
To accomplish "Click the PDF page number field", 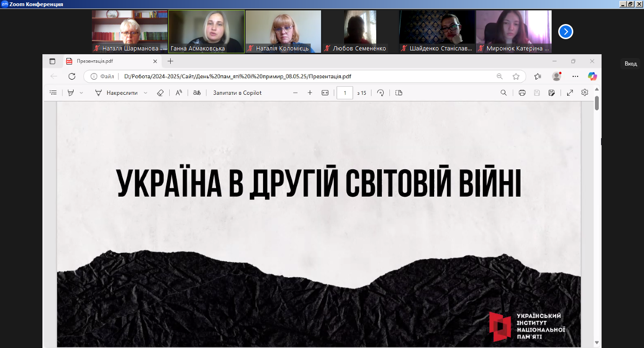I will click(345, 93).
